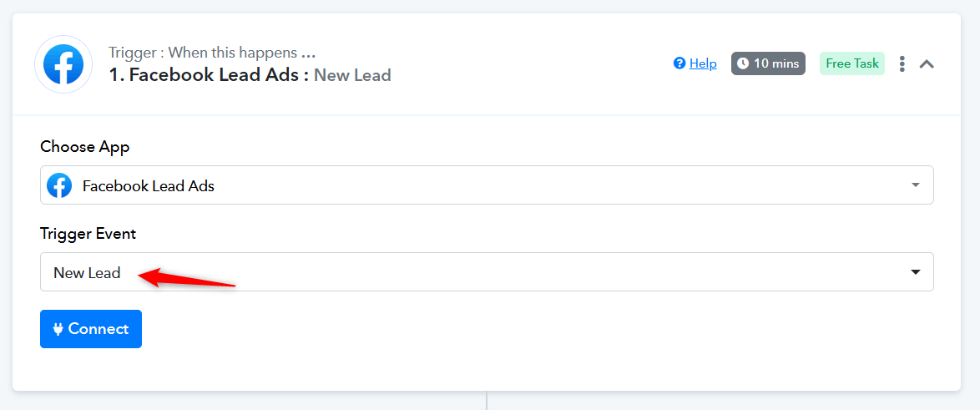Collapse the trigger step with chevron

point(927,63)
